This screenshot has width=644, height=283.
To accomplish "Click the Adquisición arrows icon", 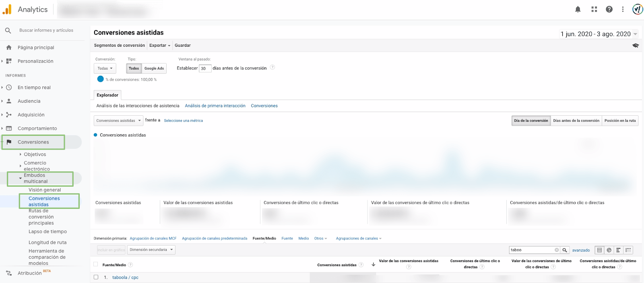I will point(9,115).
